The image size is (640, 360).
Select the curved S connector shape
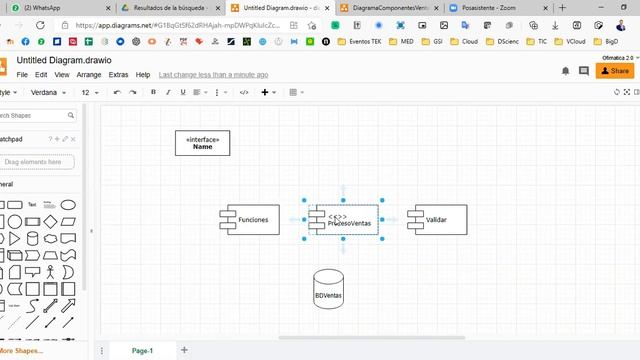[x=32, y=306]
